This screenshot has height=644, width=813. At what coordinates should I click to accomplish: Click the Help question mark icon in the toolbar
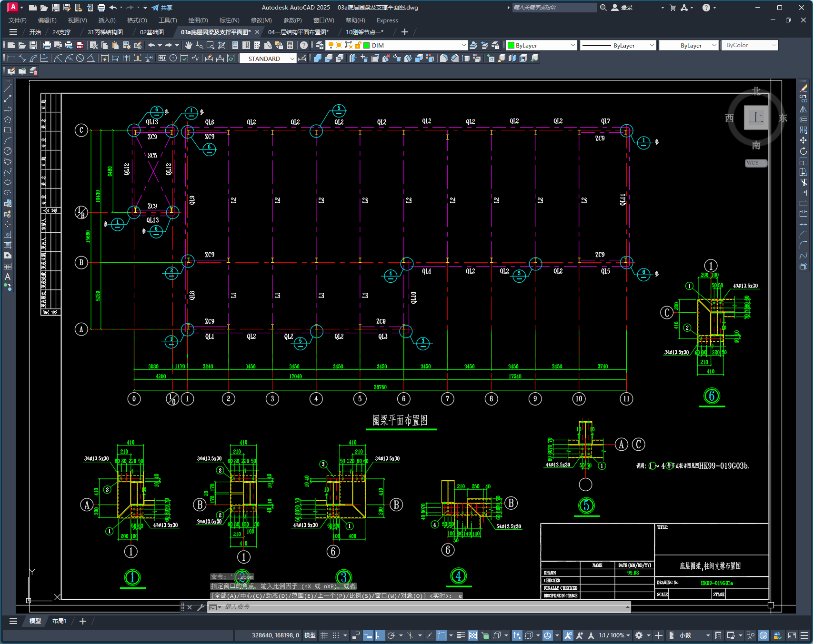click(x=304, y=45)
